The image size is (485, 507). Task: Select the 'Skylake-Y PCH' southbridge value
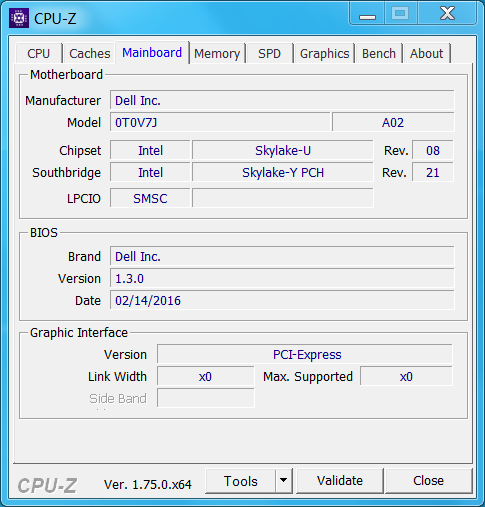point(283,172)
